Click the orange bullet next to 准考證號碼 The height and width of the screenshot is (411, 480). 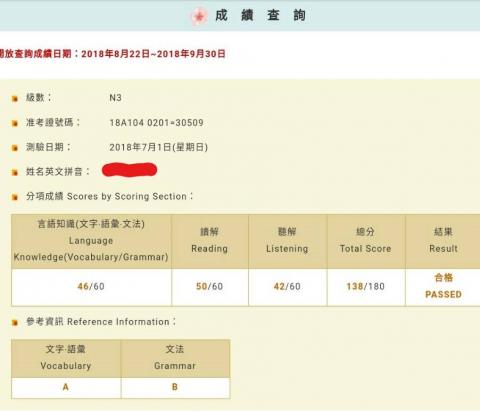pos(15,123)
